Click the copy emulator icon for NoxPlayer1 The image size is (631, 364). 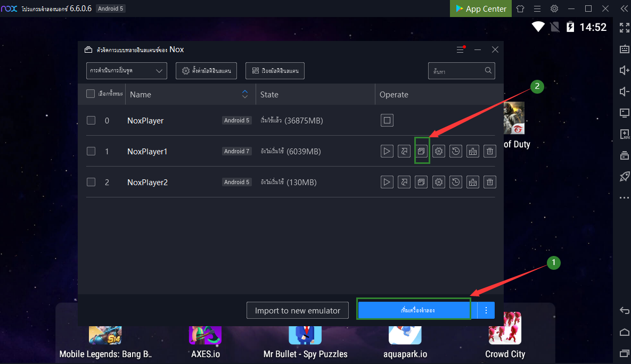click(x=421, y=152)
